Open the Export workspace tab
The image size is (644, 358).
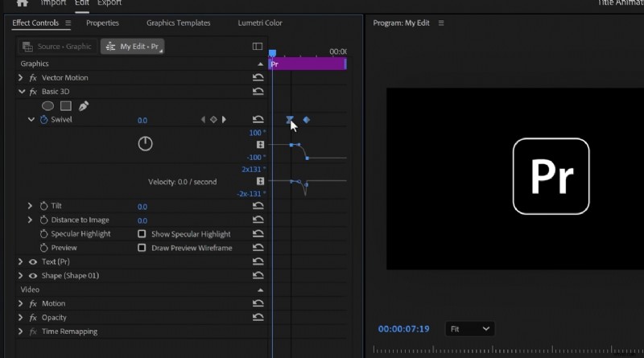coord(109,3)
